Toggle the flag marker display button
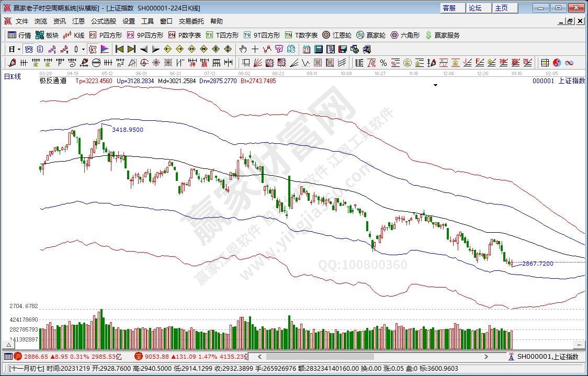Image resolution: width=588 pixels, height=376 pixels. pyautogui.click(x=105, y=49)
